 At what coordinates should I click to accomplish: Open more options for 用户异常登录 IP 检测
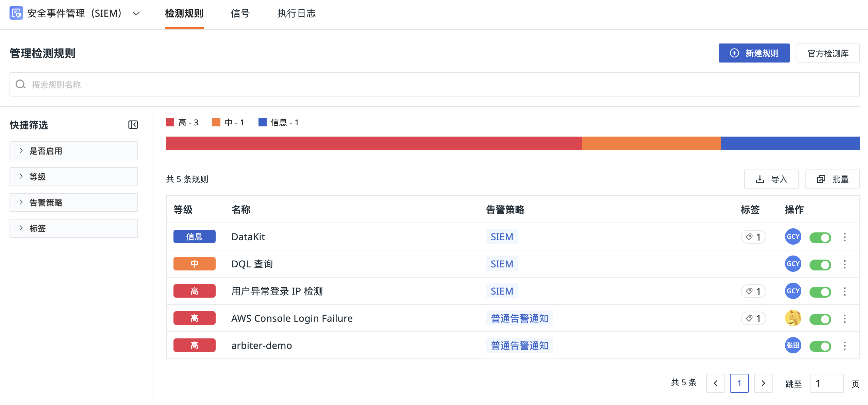pyautogui.click(x=845, y=292)
